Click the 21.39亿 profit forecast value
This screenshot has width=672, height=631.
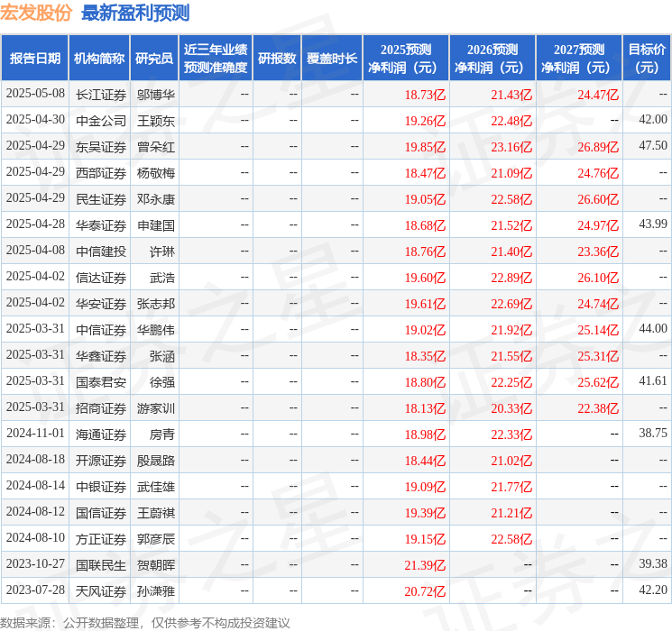425,564
